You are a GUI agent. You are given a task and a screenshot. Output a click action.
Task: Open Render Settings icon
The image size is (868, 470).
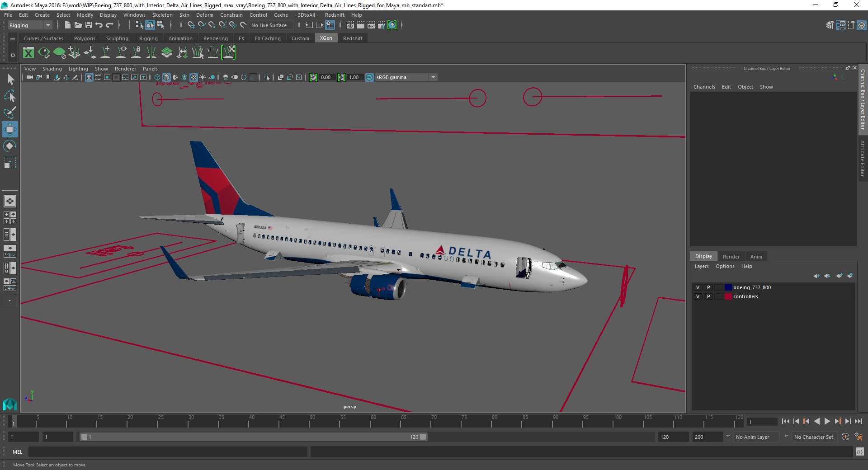(x=382, y=25)
